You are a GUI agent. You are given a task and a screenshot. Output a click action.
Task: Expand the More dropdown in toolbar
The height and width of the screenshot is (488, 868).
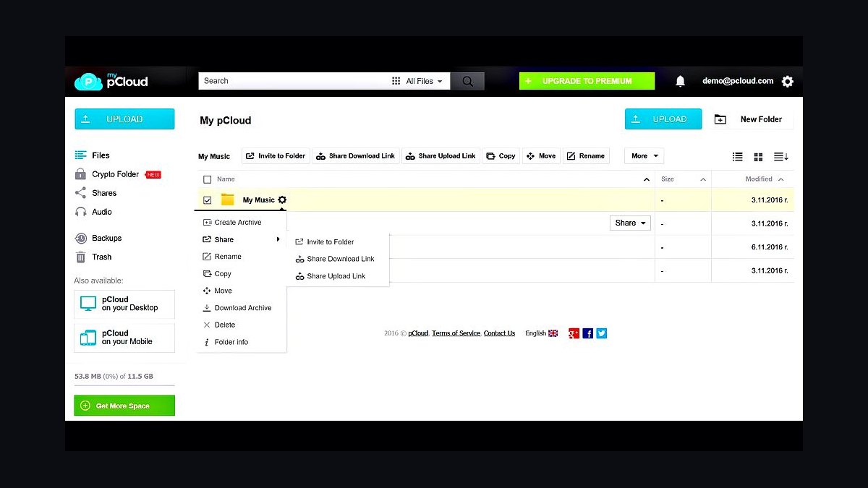(x=644, y=155)
